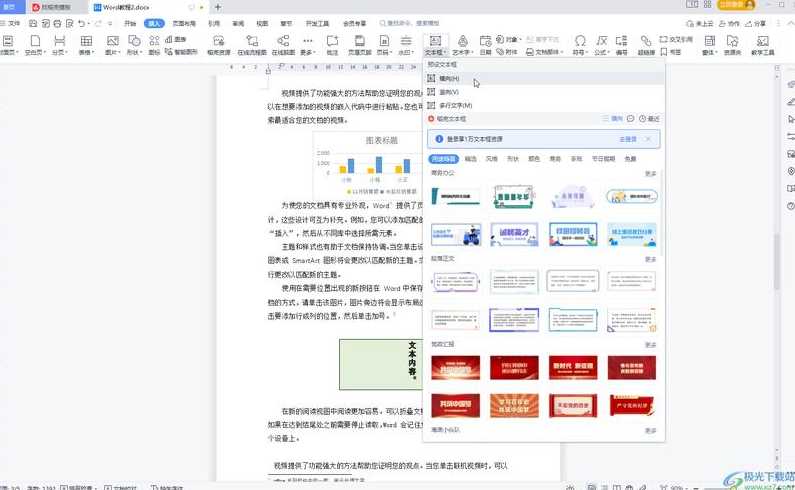Viewport: 795px width, 490px height.
Task: Open header and footer tool
Action: point(359,45)
